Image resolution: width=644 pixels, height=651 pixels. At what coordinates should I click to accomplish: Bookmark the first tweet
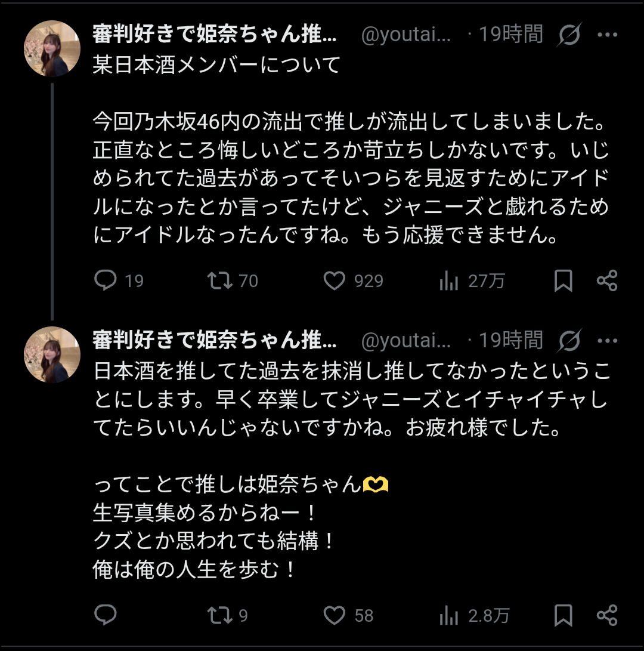pos(563,280)
